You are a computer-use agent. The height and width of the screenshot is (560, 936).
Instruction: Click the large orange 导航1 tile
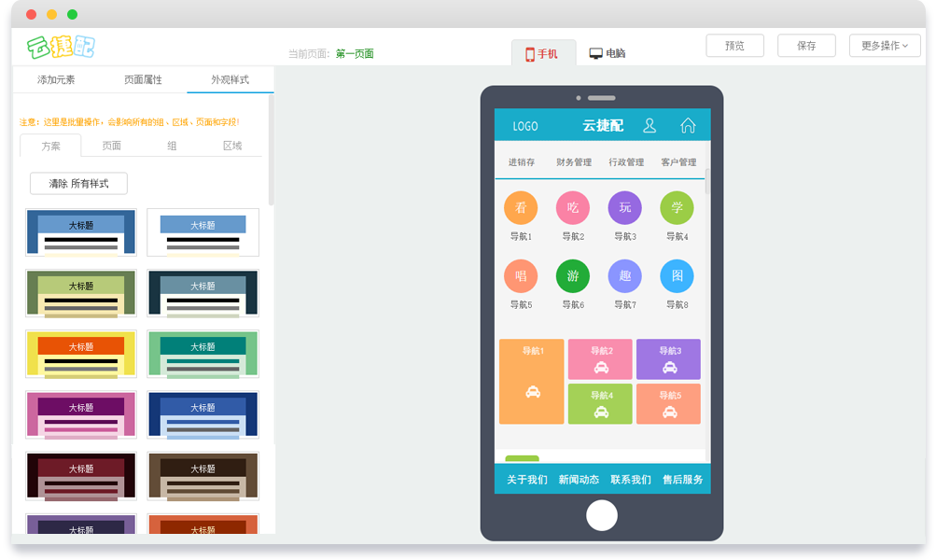click(532, 382)
